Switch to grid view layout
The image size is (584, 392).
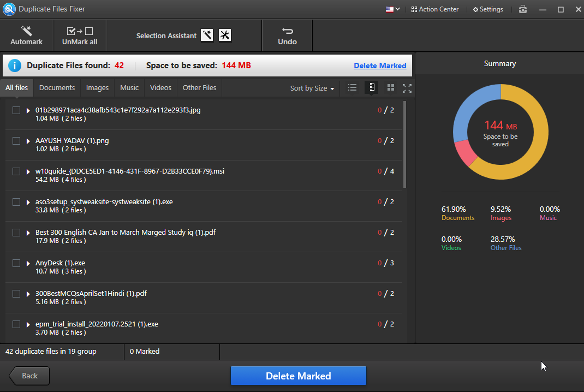point(390,87)
